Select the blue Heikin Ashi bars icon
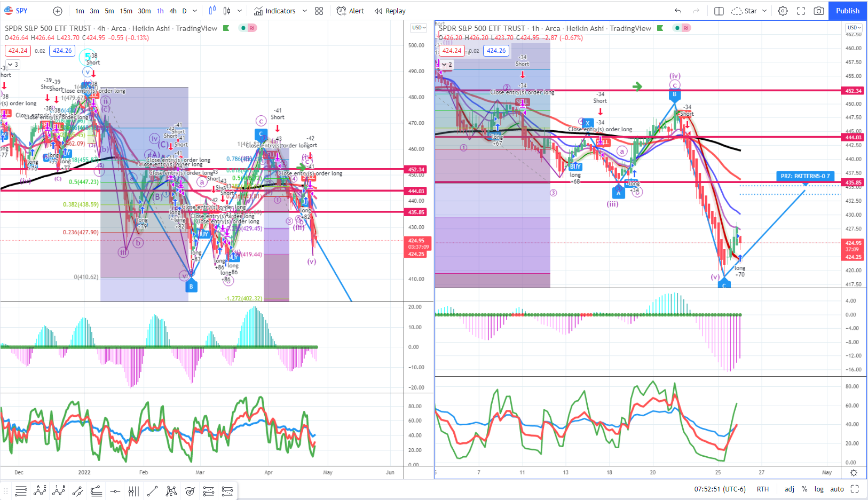 pyautogui.click(x=212, y=11)
